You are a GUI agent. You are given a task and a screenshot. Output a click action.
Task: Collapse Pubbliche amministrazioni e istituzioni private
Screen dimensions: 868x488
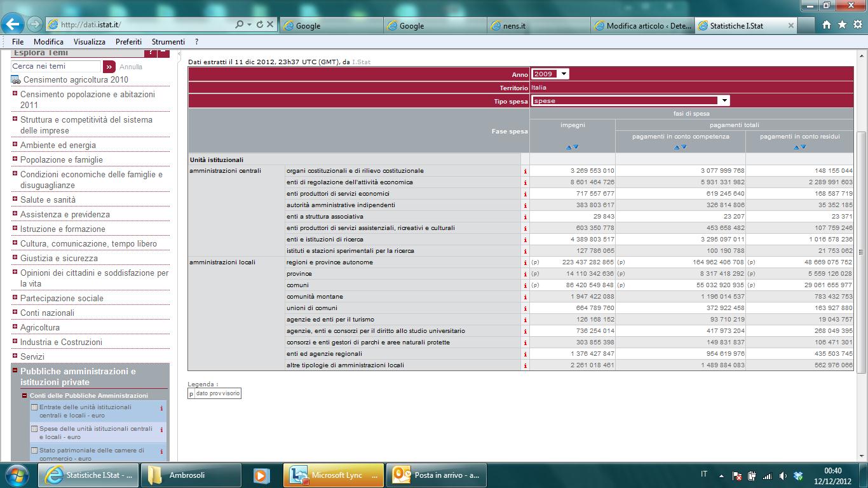[15, 370]
